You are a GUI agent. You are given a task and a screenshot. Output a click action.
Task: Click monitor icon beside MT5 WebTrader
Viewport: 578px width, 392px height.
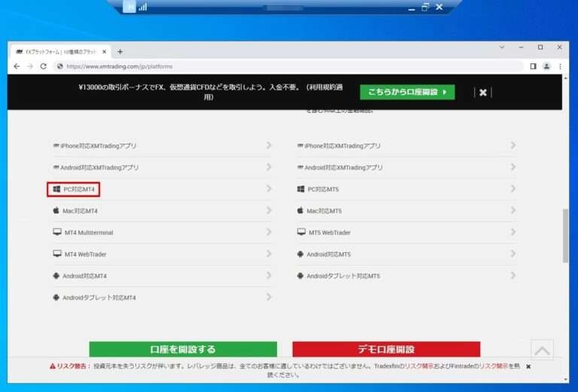point(302,232)
